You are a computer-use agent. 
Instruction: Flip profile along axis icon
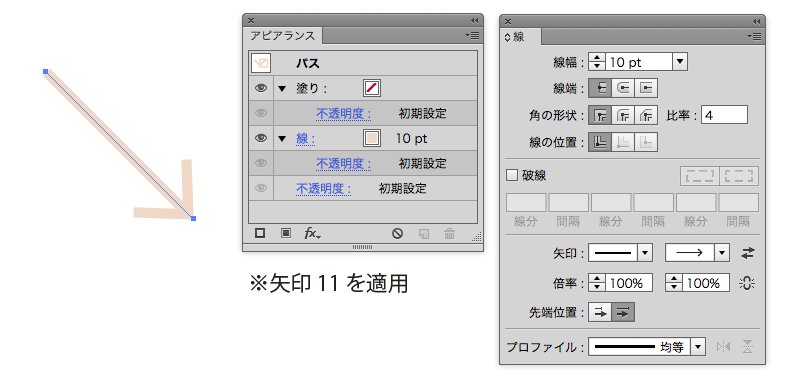click(723, 347)
